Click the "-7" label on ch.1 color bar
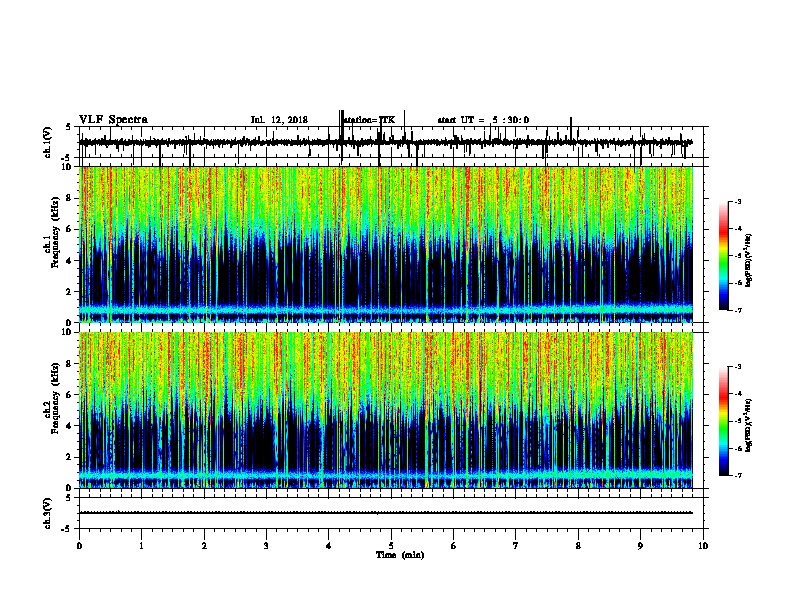Viewport: 792px width, 612px height. (737, 310)
